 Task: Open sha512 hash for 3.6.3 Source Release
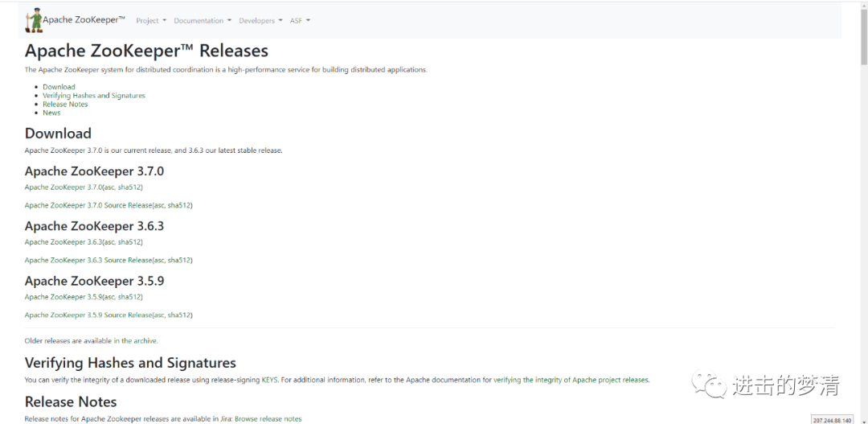(178, 260)
